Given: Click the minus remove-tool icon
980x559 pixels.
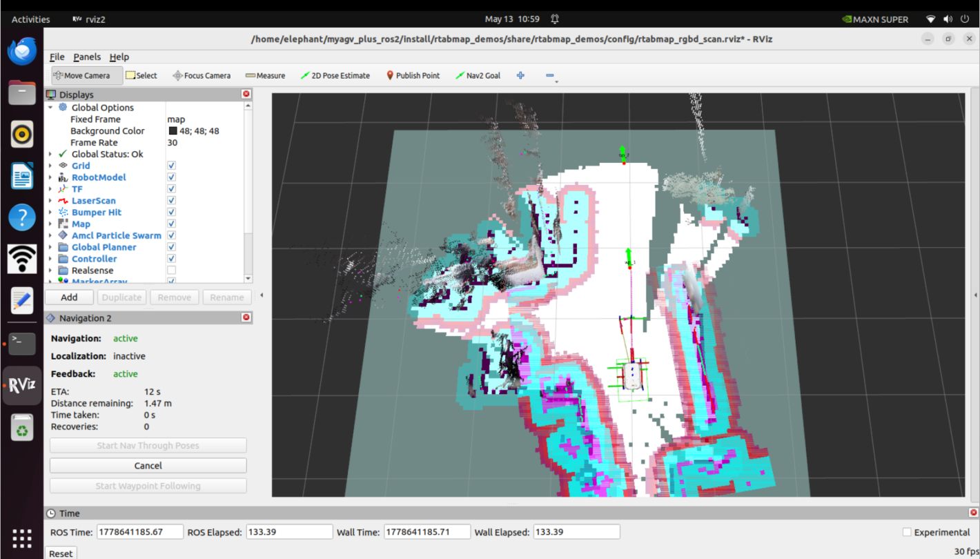Looking at the screenshot, I should pos(550,75).
